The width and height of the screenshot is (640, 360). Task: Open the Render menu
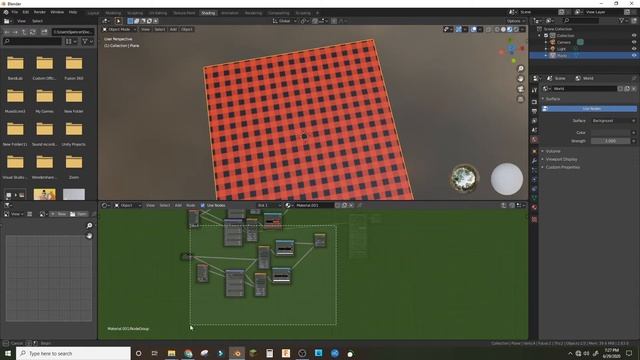40,12
